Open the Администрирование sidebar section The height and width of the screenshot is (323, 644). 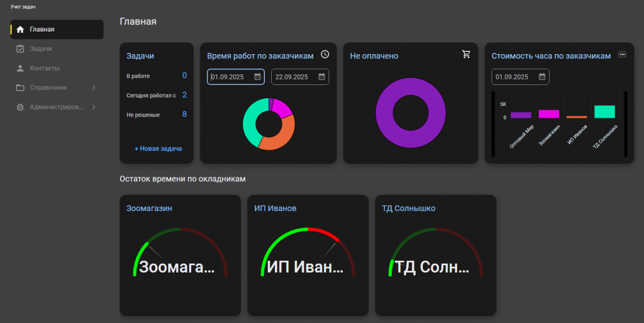click(x=57, y=107)
